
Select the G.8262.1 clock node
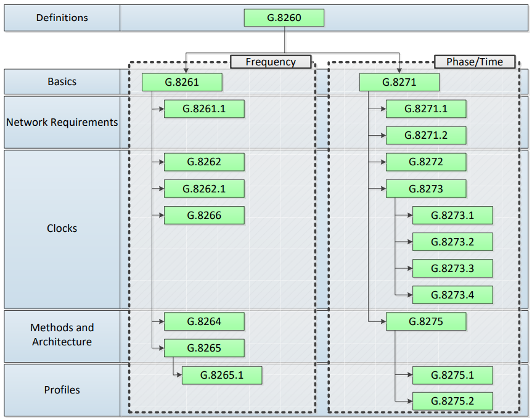204,189
